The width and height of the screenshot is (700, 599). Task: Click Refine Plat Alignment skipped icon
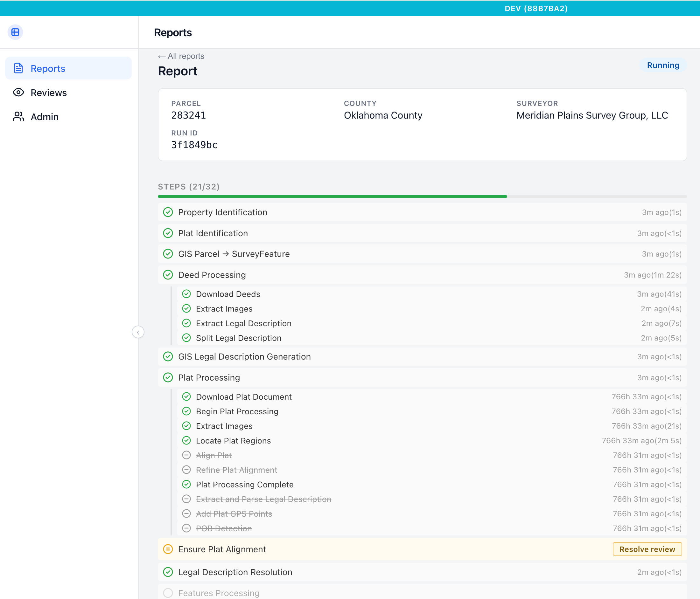pos(186,470)
